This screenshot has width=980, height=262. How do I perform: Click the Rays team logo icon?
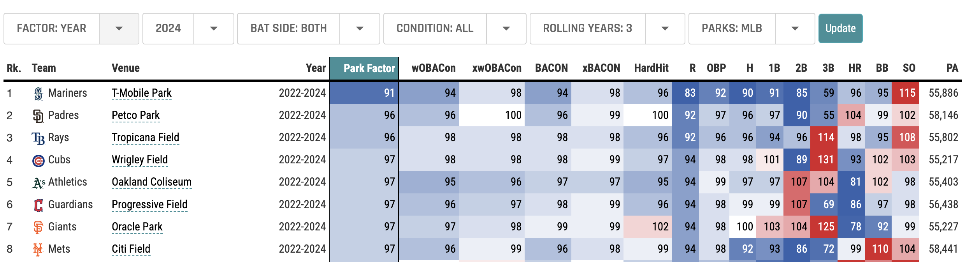(x=38, y=138)
